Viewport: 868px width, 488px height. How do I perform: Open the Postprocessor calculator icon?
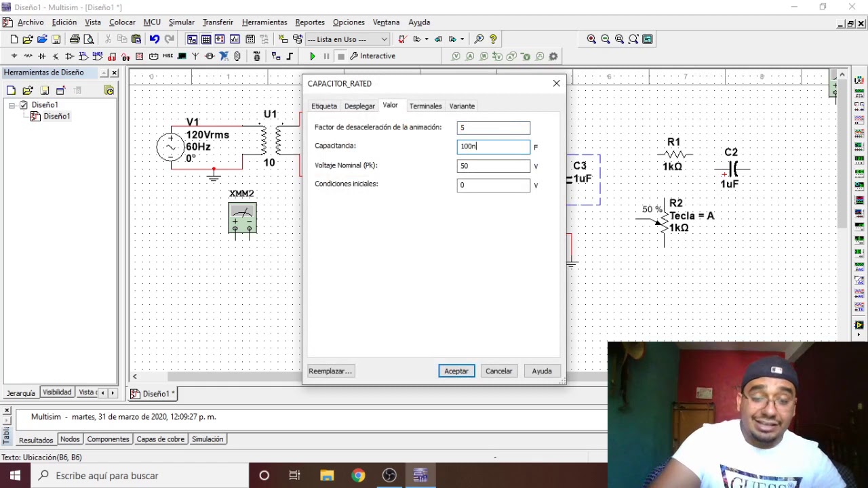click(250, 39)
